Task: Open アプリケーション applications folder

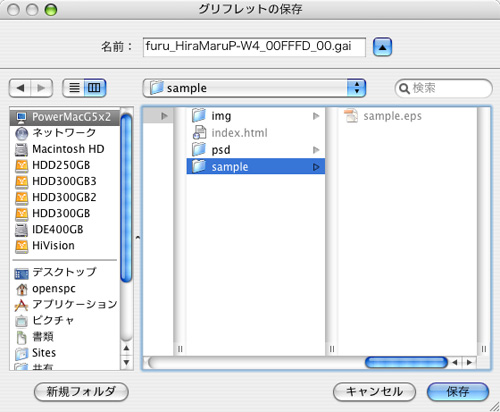Action: [x=65, y=304]
